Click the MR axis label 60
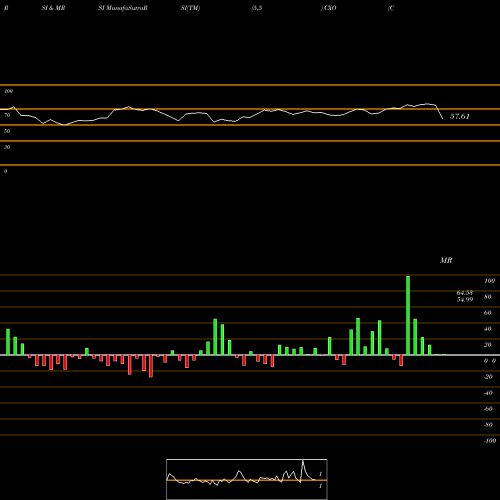This screenshot has height=500, width=500. coord(487,313)
